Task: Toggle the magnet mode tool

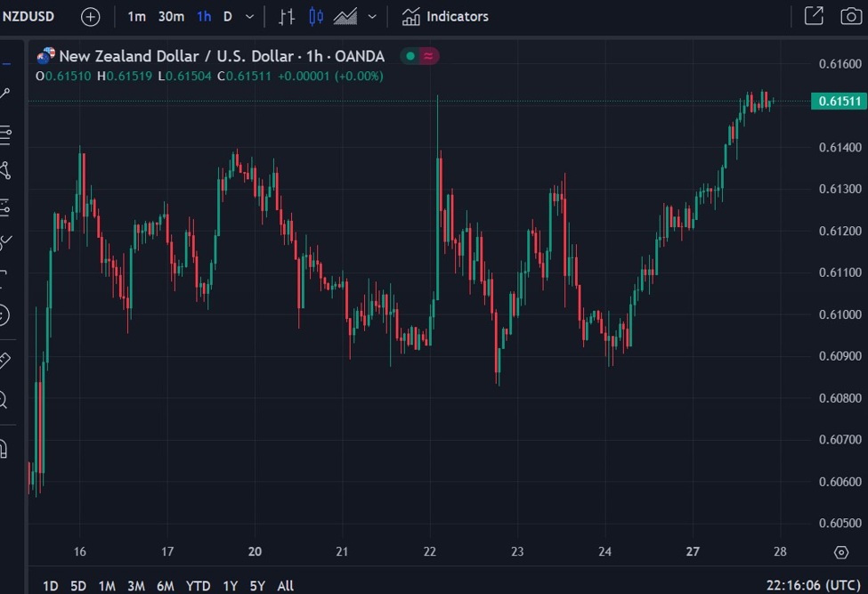Action: (x=4, y=448)
